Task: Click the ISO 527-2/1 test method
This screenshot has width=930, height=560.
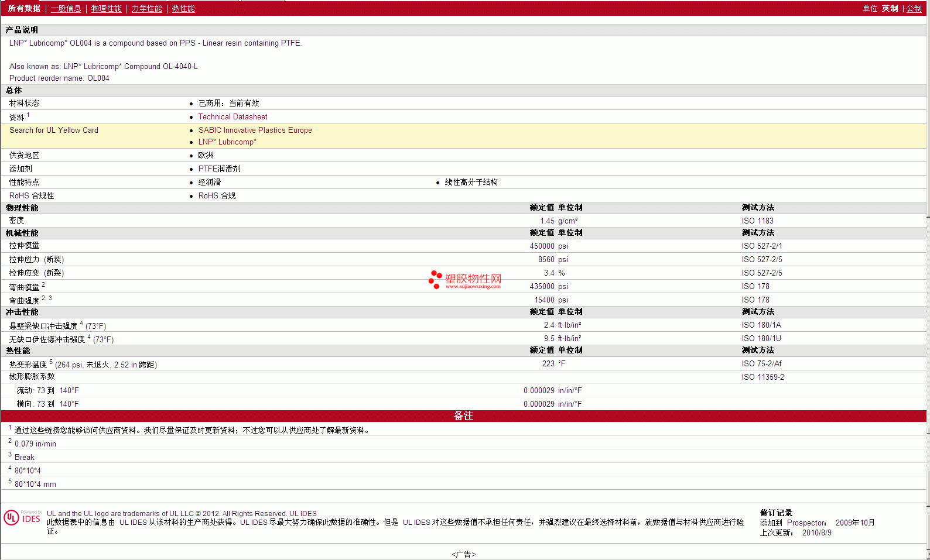Action: [x=761, y=246]
